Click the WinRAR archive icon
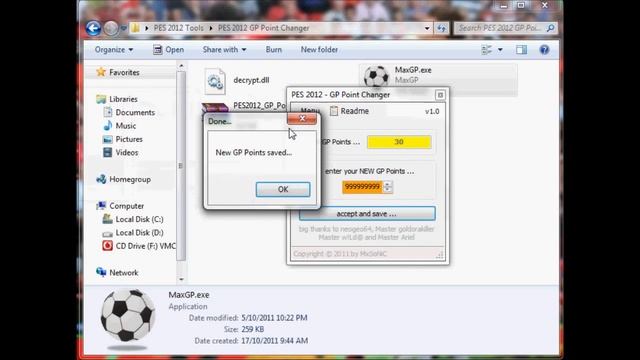Viewport: 640px width, 360px height. (215, 109)
